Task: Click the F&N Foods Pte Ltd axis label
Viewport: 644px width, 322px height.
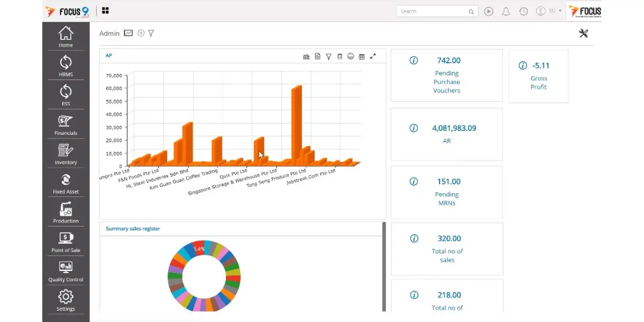Action: [x=138, y=175]
